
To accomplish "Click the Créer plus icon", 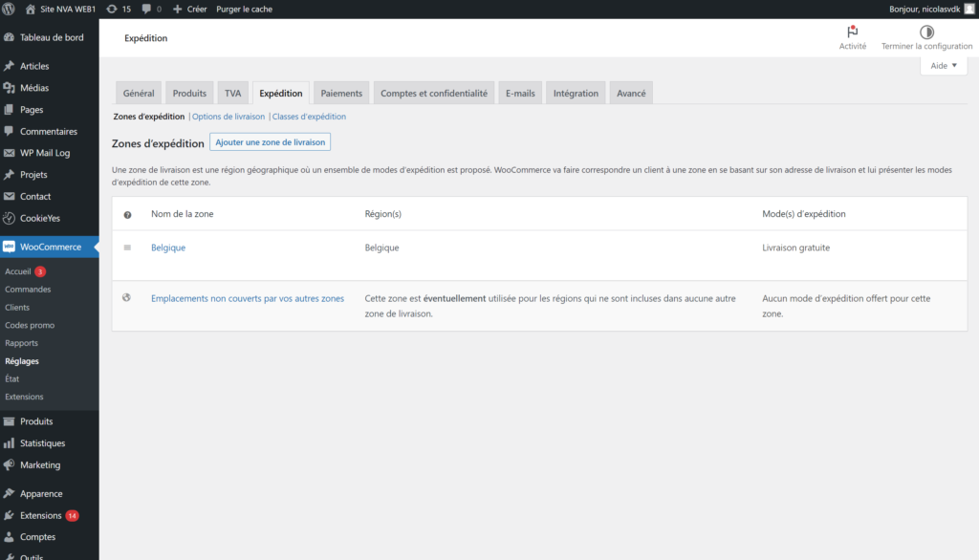I will (x=177, y=9).
